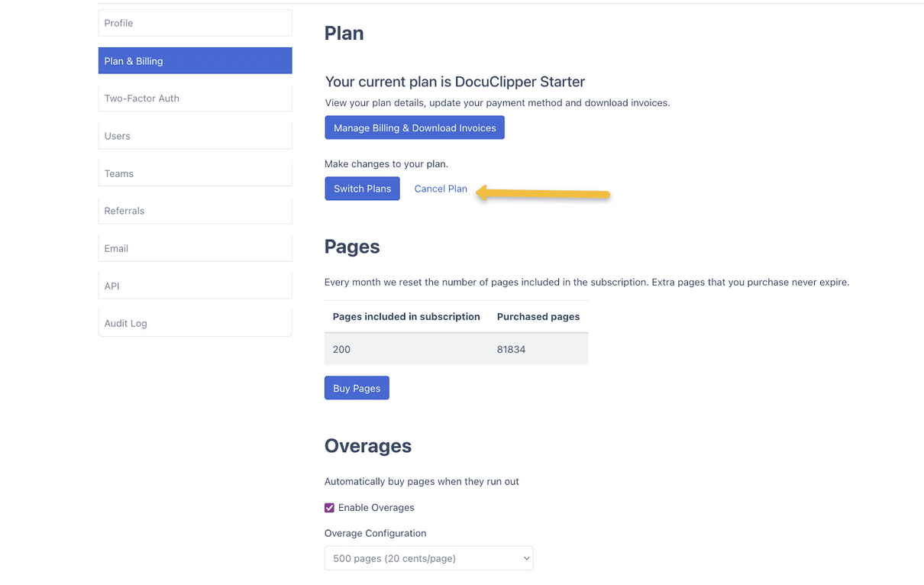This screenshot has height=585, width=924.
Task: Click the Switch Plans button
Action: coord(362,189)
